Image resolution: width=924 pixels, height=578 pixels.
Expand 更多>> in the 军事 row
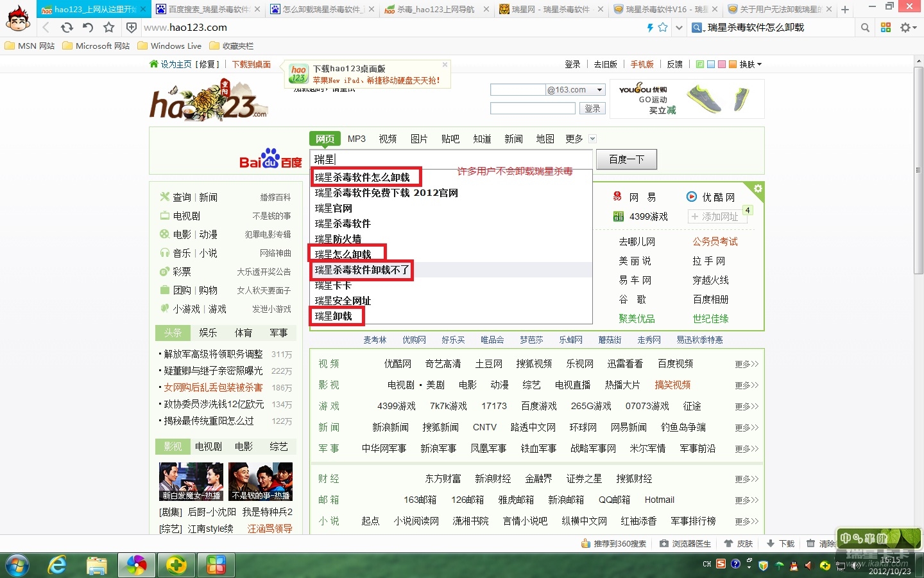(x=747, y=449)
